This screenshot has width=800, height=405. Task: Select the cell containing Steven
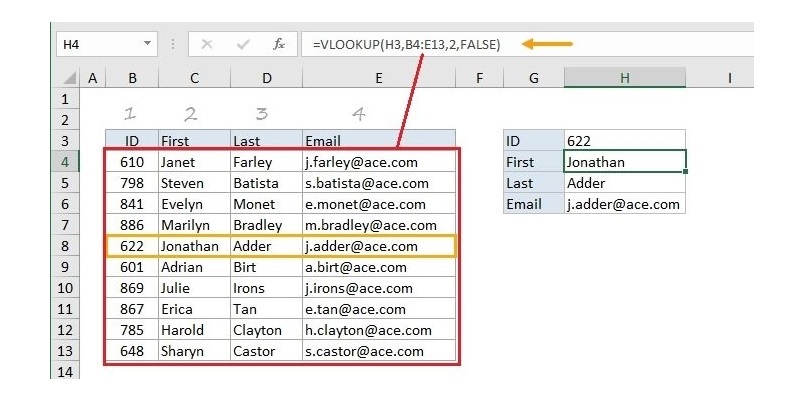tap(194, 183)
